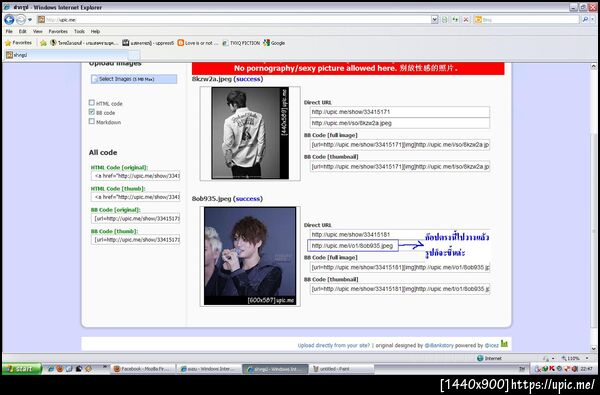The height and width of the screenshot is (395, 600).
Task: Open the Help menu
Action: [x=95, y=31]
